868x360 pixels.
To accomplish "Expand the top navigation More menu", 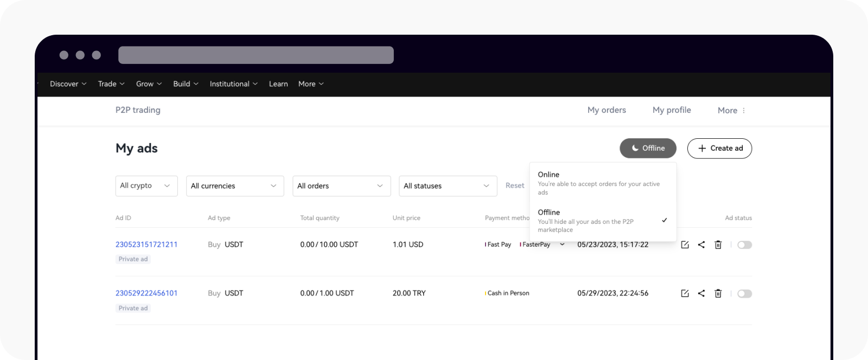I will point(311,84).
